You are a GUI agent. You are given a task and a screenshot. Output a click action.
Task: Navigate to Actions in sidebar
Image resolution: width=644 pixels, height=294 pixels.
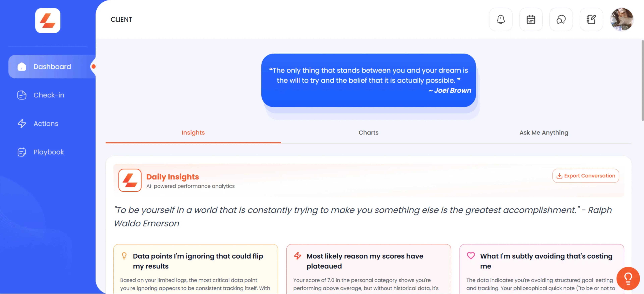pyautogui.click(x=46, y=124)
